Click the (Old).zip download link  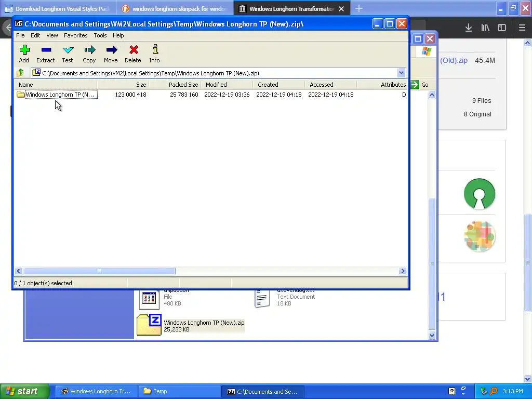click(x=454, y=60)
